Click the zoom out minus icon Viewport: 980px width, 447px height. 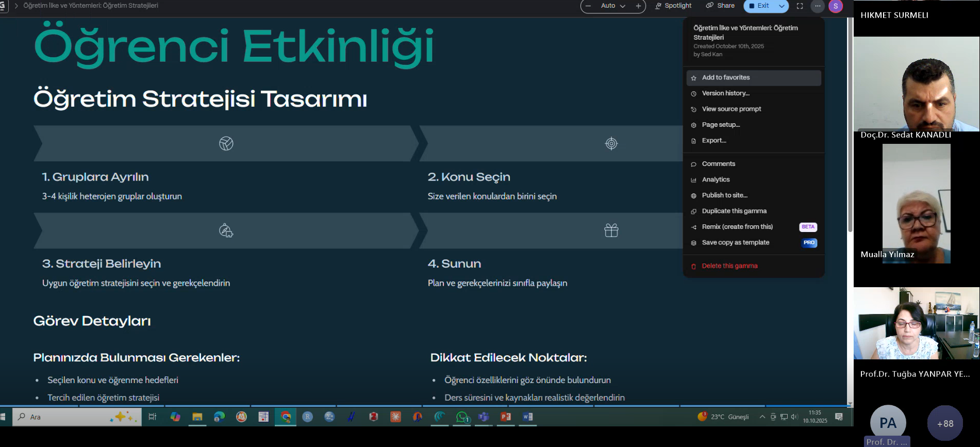588,6
